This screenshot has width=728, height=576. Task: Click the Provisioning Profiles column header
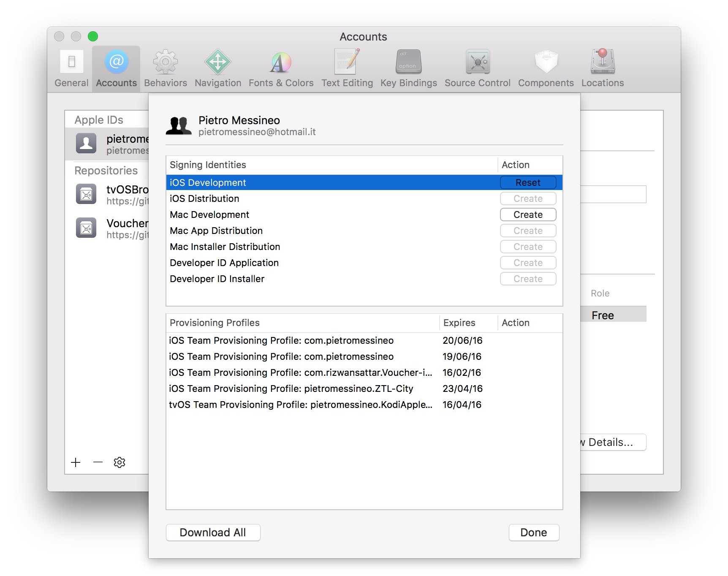303,323
